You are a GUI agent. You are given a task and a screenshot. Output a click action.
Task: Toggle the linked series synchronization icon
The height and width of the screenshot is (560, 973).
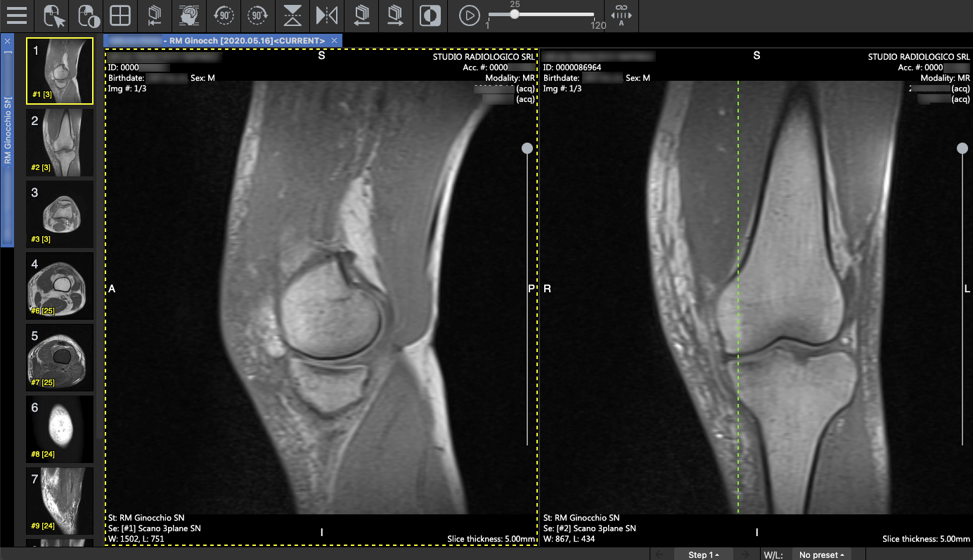click(x=621, y=15)
